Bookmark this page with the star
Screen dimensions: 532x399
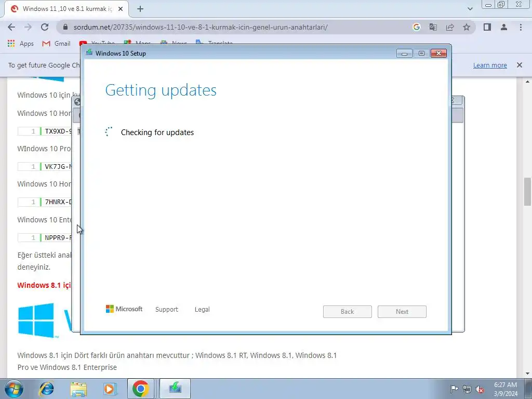point(467,27)
